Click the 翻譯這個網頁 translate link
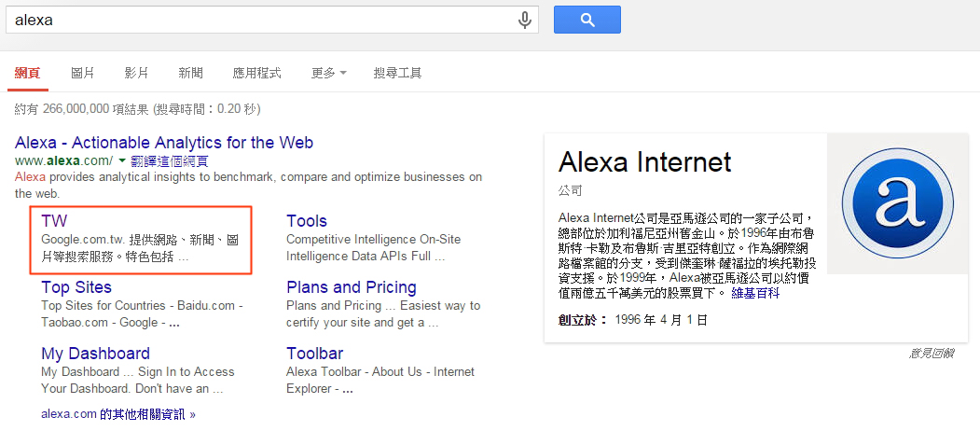Viewport: 980px width, 431px height. pos(170,160)
